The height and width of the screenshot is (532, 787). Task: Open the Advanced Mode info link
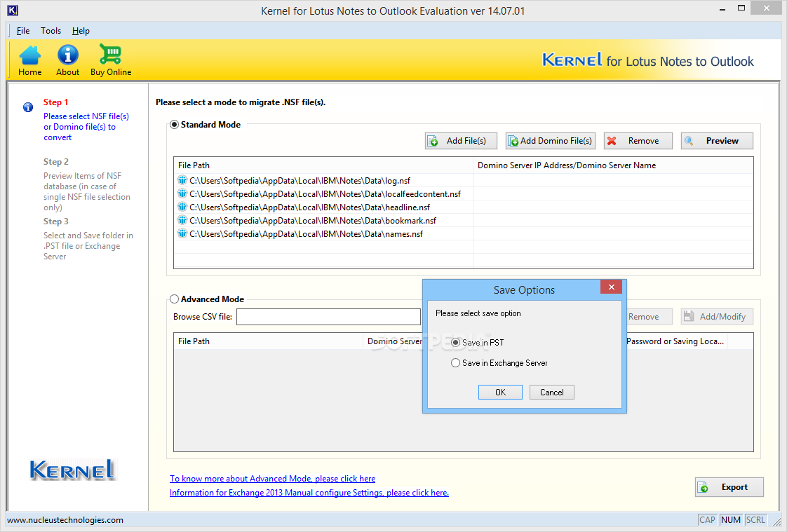[x=273, y=478]
